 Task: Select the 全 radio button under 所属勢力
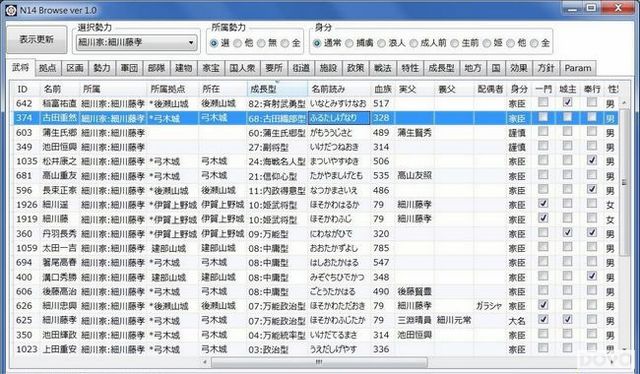click(x=291, y=43)
